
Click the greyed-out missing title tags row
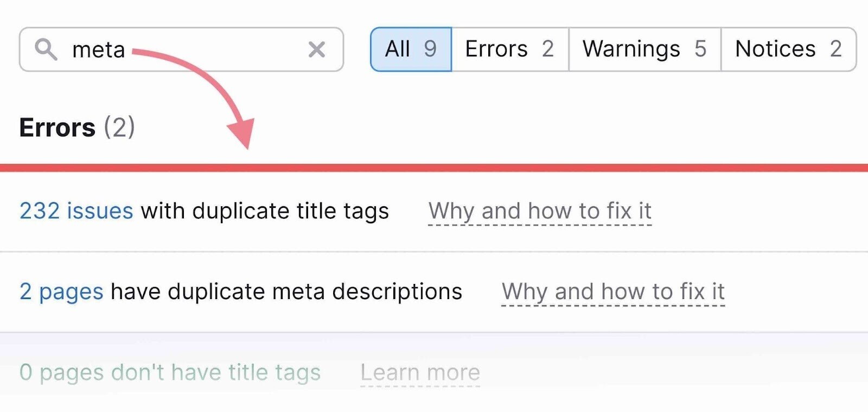[x=170, y=372]
